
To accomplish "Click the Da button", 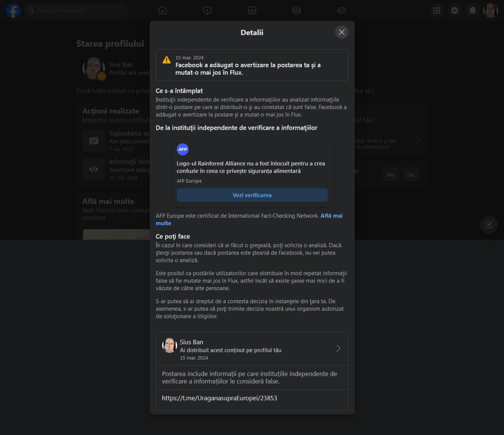I will [x=410, y=174].
